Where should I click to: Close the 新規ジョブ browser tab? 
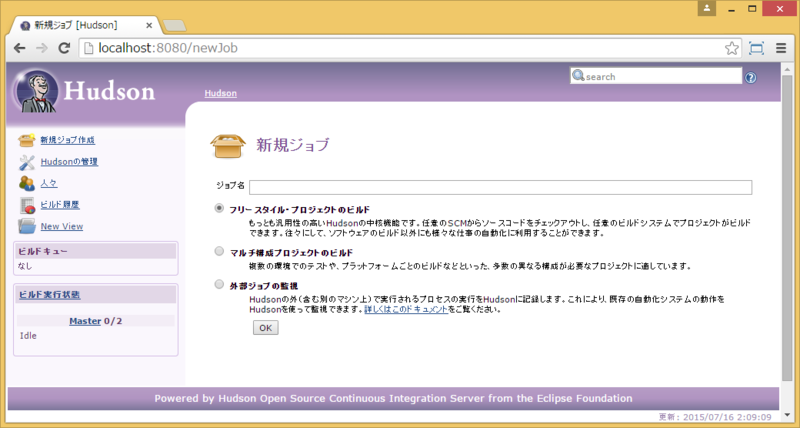(149, 25)
